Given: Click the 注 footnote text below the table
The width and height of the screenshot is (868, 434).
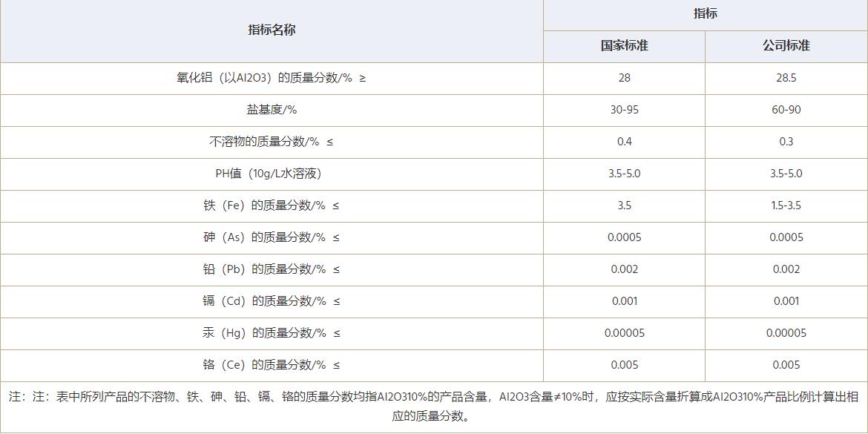Looking at the screenshot, I should point(433,407).
